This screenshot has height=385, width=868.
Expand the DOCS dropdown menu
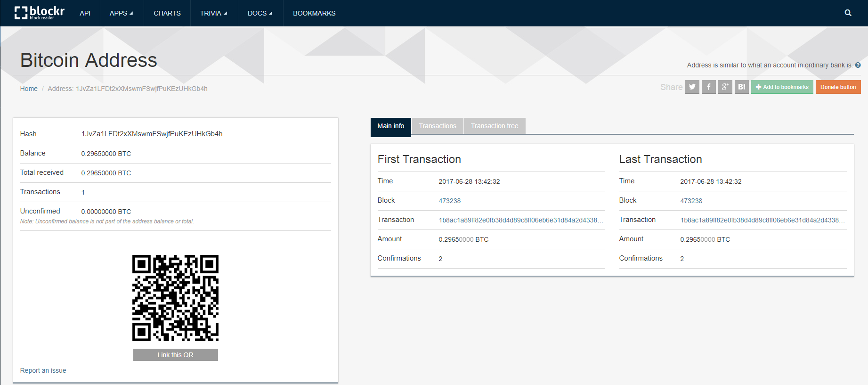point(260,13)
